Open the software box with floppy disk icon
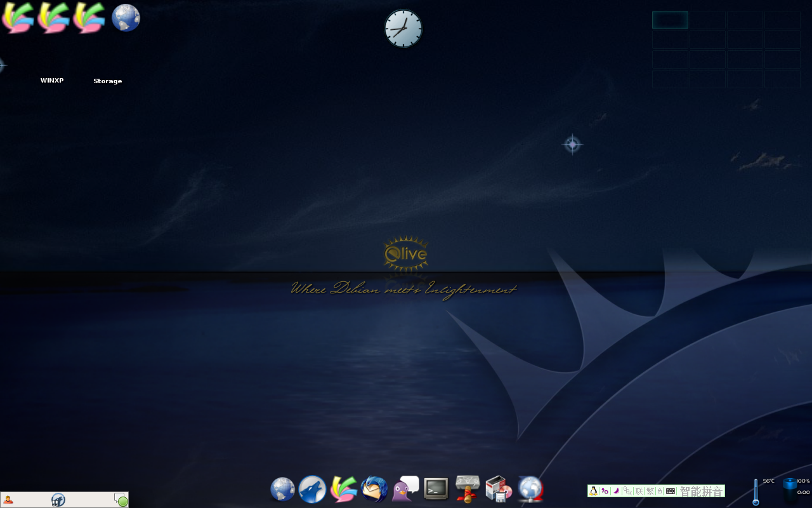Image resolution: width=812 pixels, height=508 pixels. point(499,490)
